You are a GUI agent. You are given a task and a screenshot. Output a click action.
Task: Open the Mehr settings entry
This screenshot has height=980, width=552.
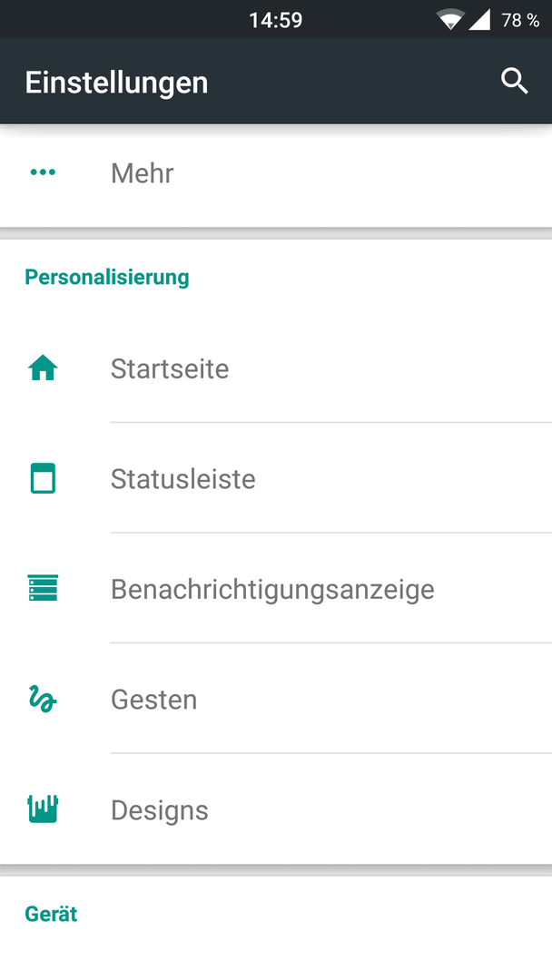click(x=276, y=172)
